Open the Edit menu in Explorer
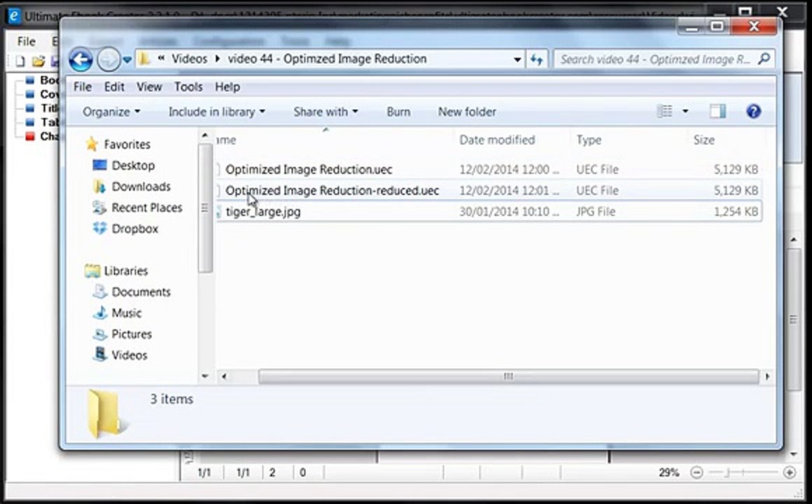This screenshot has height=504, width=812. tap(114, 87)
